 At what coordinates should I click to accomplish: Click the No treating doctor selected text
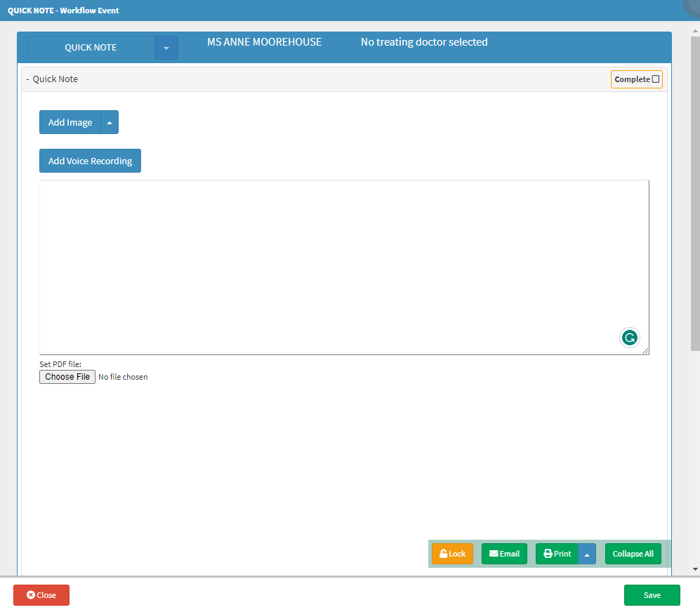click(x=424, y=42)
